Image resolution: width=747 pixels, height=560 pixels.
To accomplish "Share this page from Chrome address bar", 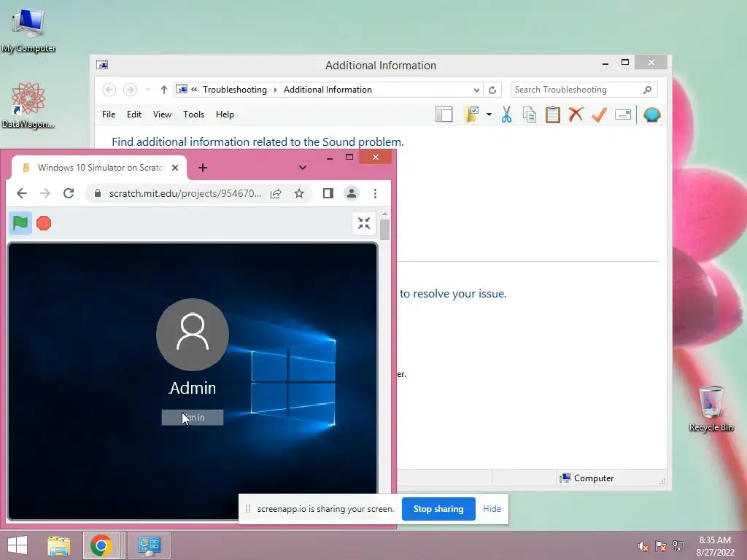I will (x=276, y=193).
